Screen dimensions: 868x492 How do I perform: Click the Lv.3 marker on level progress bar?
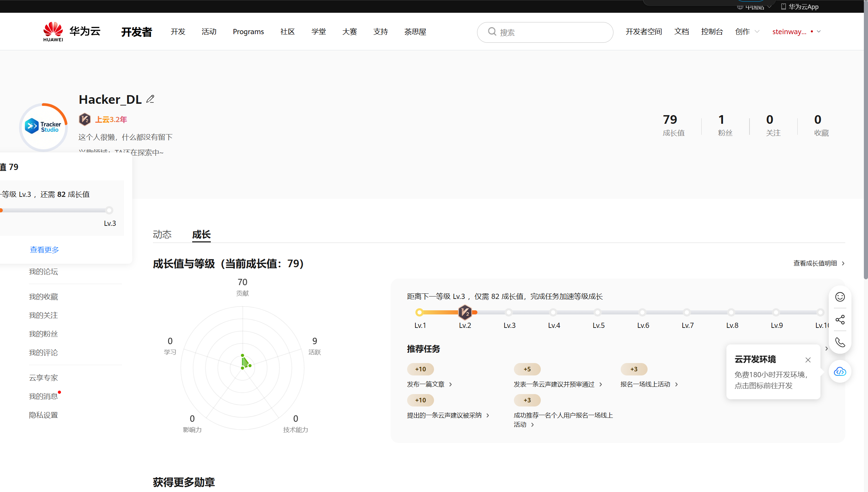tap(509, 312)
